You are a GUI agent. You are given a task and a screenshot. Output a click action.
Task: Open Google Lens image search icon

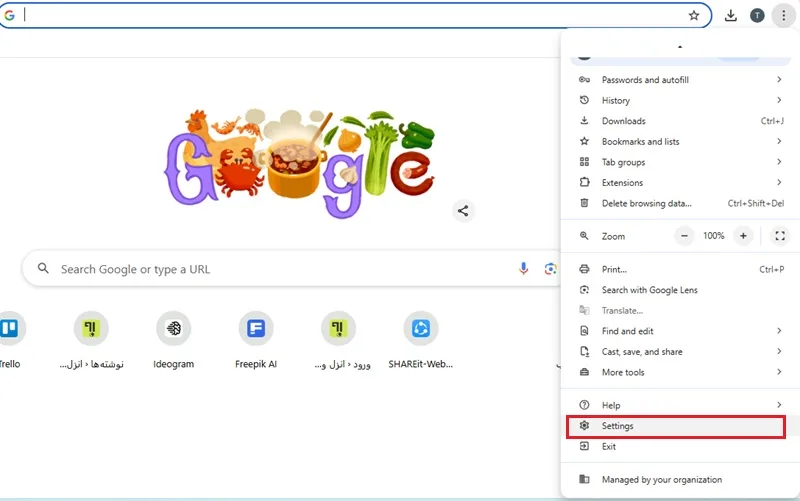click(x=550, y=269)
